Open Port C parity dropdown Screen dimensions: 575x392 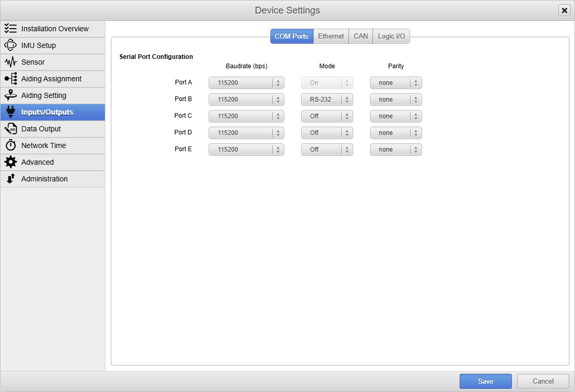click(396, 116)
